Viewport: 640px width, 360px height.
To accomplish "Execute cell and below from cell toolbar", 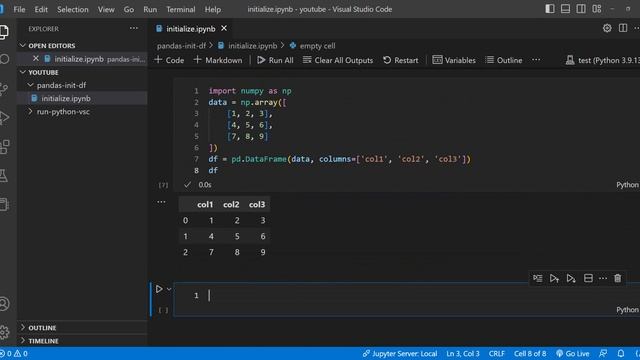I will coord(571,278).
